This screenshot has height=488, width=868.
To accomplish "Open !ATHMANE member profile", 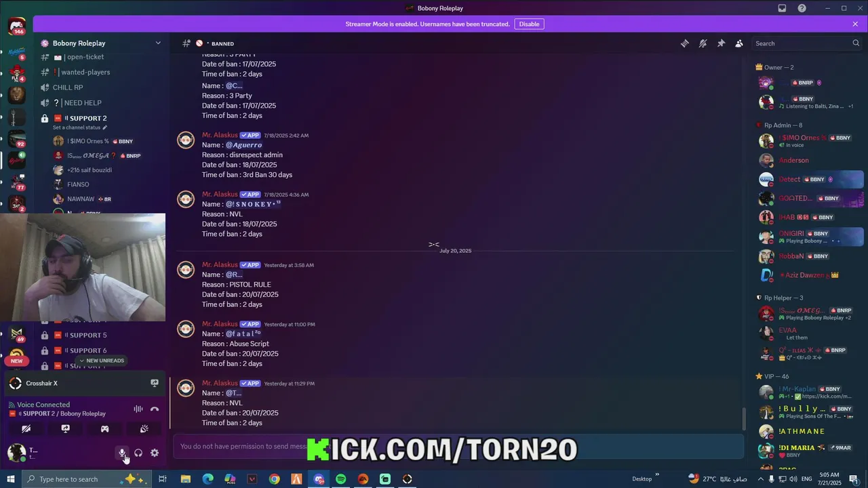I will (810, 431).
